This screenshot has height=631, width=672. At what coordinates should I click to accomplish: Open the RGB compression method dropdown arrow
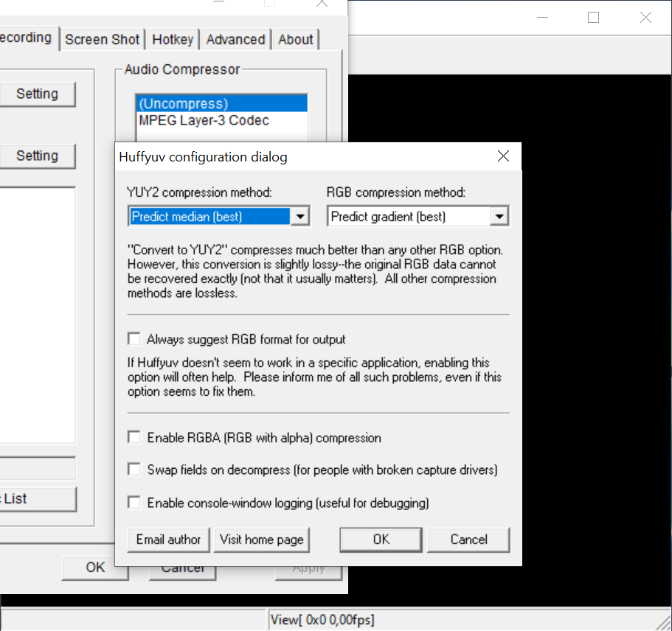click(x=499, y=216)
